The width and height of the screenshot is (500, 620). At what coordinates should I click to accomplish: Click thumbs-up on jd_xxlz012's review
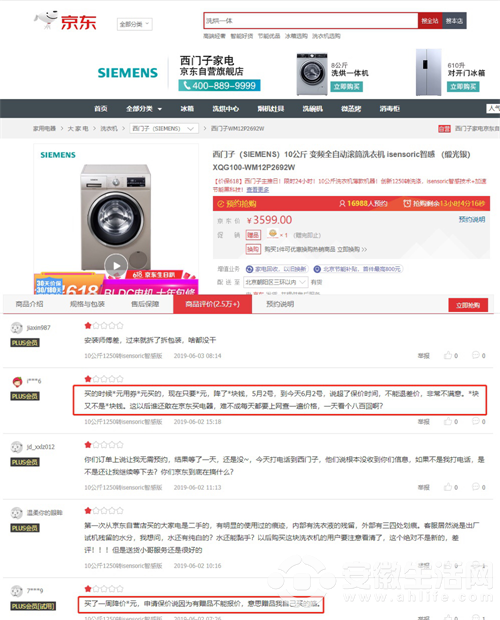pos(448,487)
